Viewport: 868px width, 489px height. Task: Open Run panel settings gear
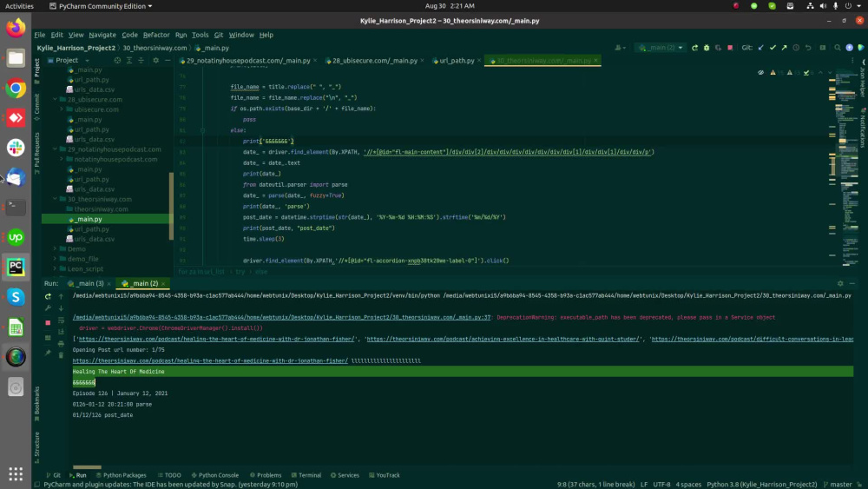[840, 283]
